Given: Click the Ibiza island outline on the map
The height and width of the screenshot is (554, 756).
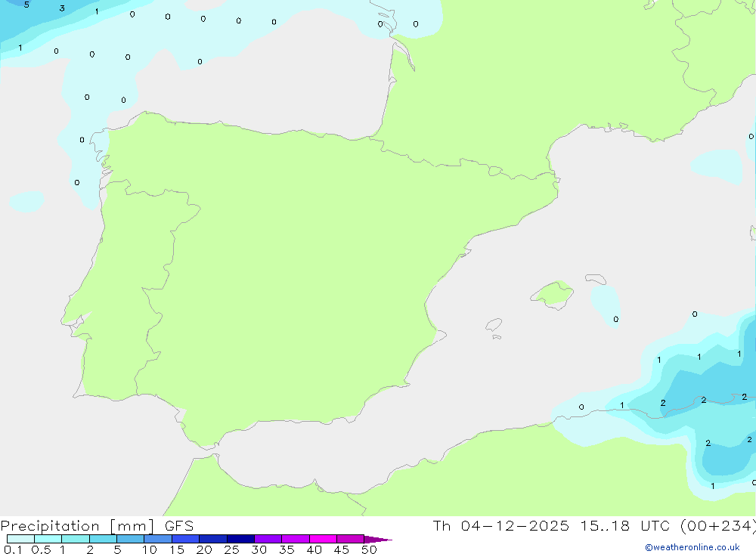Looking at the screenshot, I should click(x=494, y=324).
